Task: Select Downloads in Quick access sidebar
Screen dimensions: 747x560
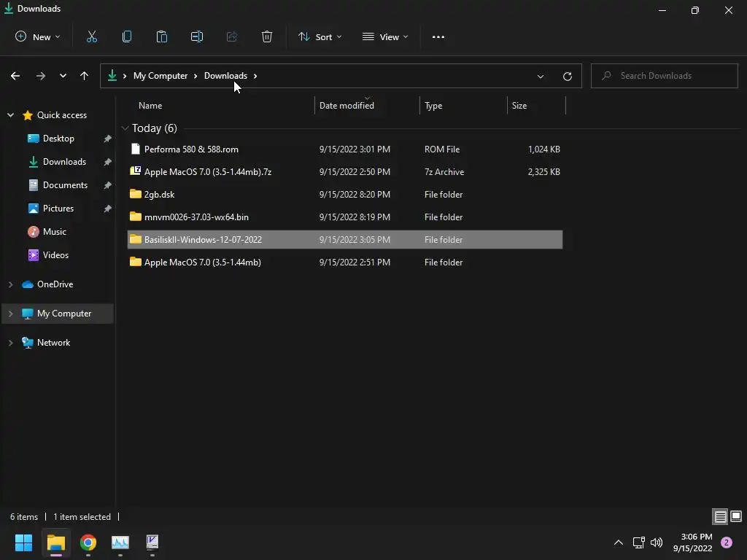Action: coord(64,162)
